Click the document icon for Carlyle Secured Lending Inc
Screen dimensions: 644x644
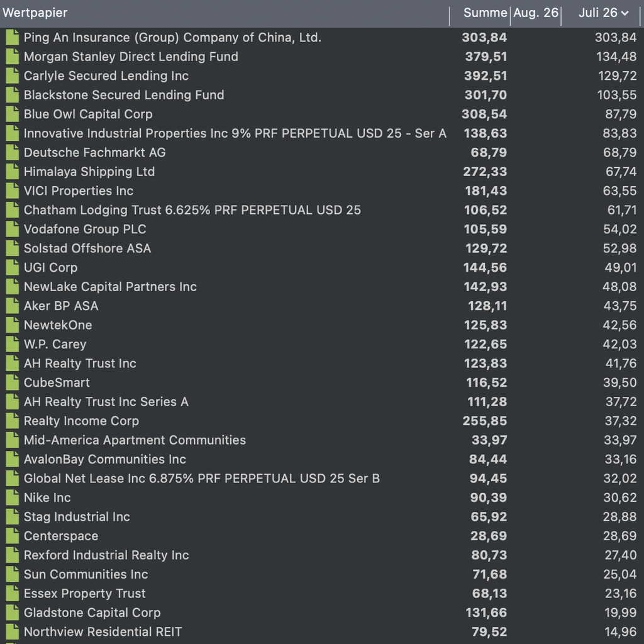click(13, 76)
